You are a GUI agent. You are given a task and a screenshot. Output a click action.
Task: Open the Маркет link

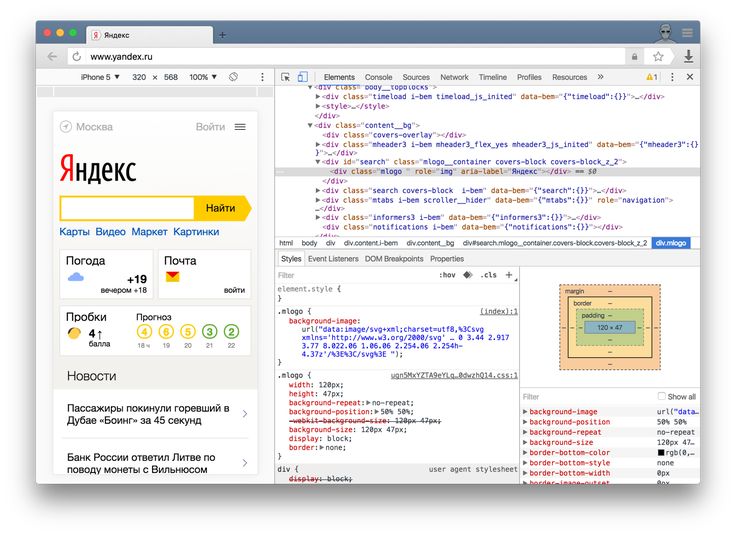pos(149,232)
